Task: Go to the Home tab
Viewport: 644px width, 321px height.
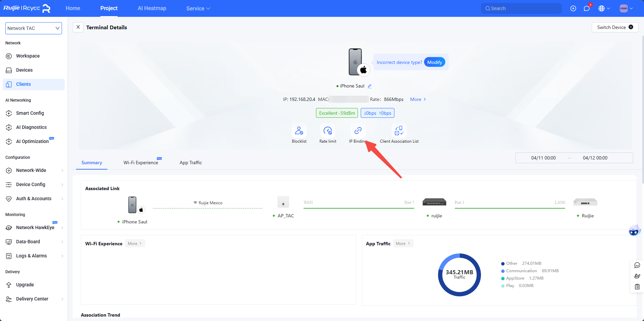Action: [x=73, y=8]
